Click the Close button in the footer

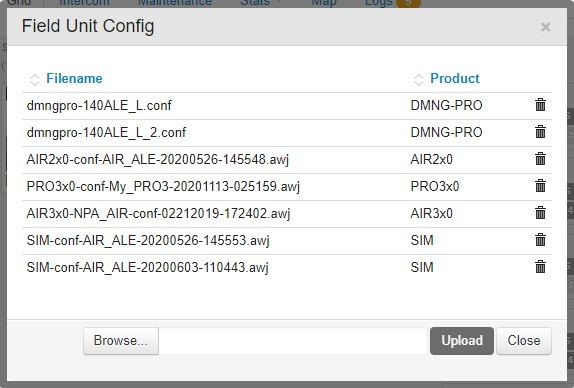(x=524, y=341)
